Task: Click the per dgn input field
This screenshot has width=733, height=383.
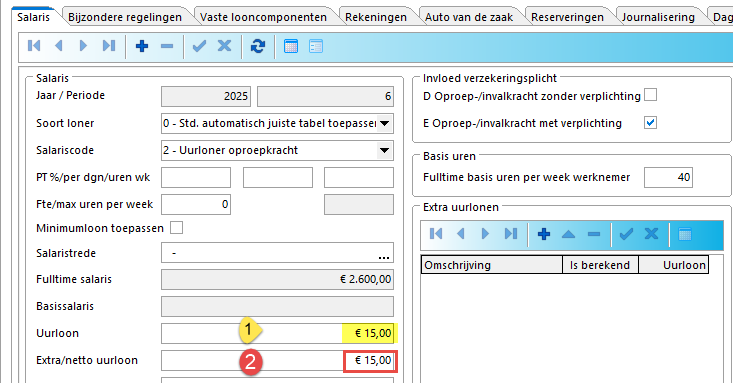Action: pyautogui.click(x=278, y=178)
